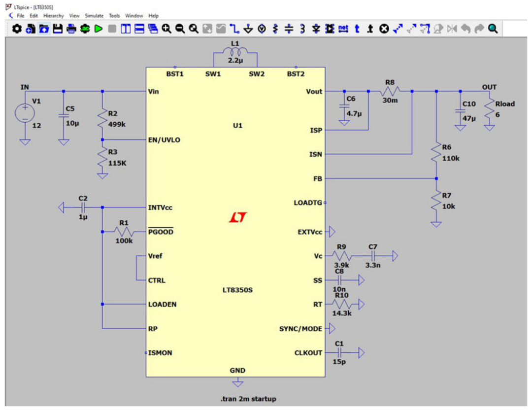532x412 pixels.
Task: Place a Voltage source from the toolbar
Action: point(262,29)
